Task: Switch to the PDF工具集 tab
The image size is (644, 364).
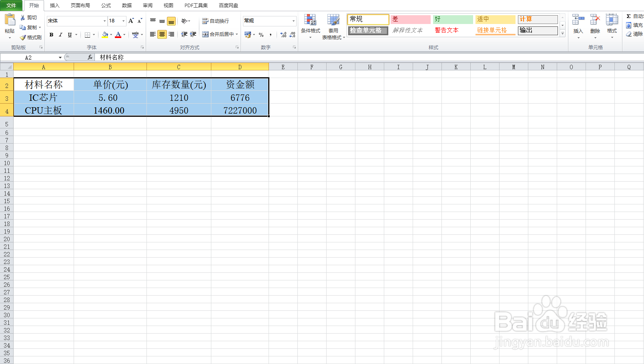Action: point(196,6)
